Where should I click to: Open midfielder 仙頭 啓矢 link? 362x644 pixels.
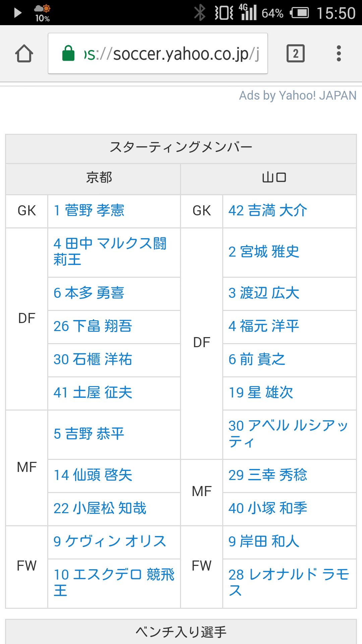[x=93, y=475]
